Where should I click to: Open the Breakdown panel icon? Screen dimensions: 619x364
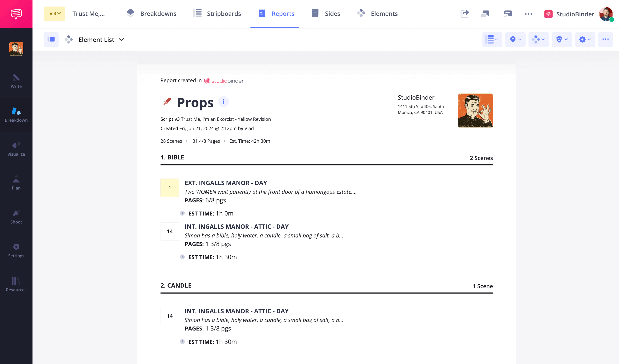pos(16,114)
